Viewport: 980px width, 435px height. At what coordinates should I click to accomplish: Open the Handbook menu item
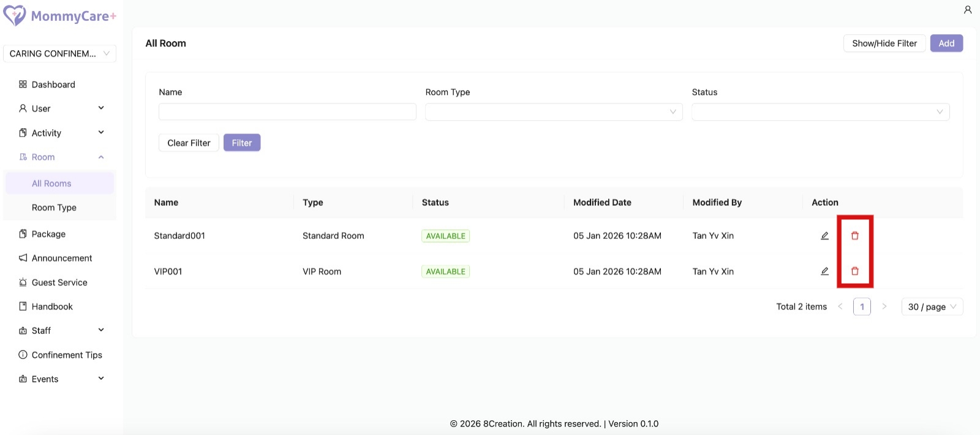point(52,306)
